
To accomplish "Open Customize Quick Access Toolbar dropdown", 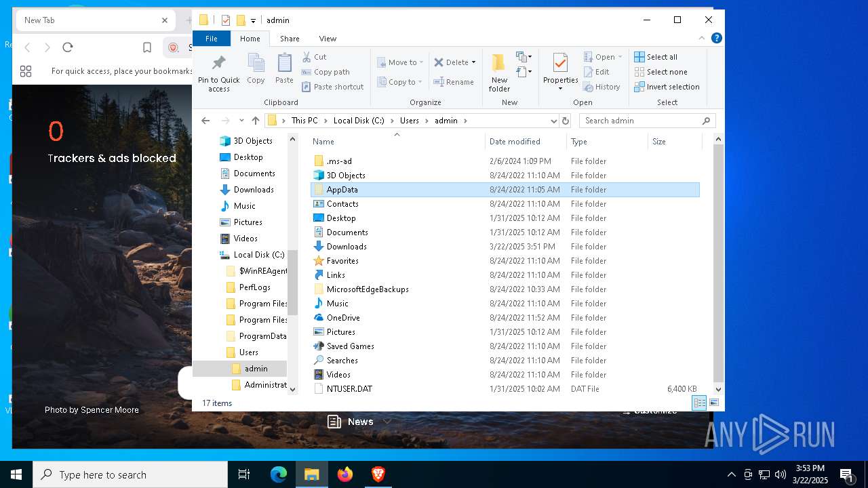I will 253,20.
